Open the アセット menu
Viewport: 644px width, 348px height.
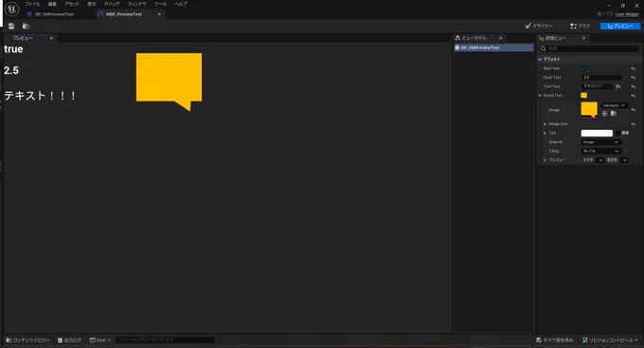click(72, 4)
